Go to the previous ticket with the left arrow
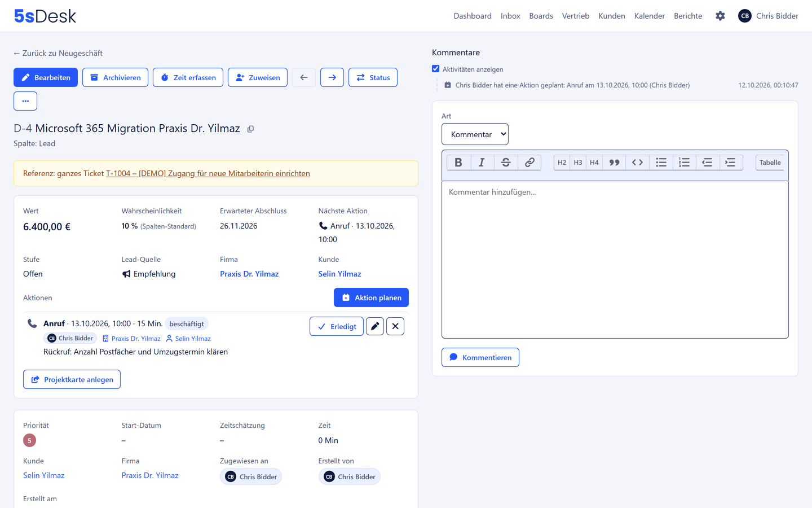 (304, 77)
